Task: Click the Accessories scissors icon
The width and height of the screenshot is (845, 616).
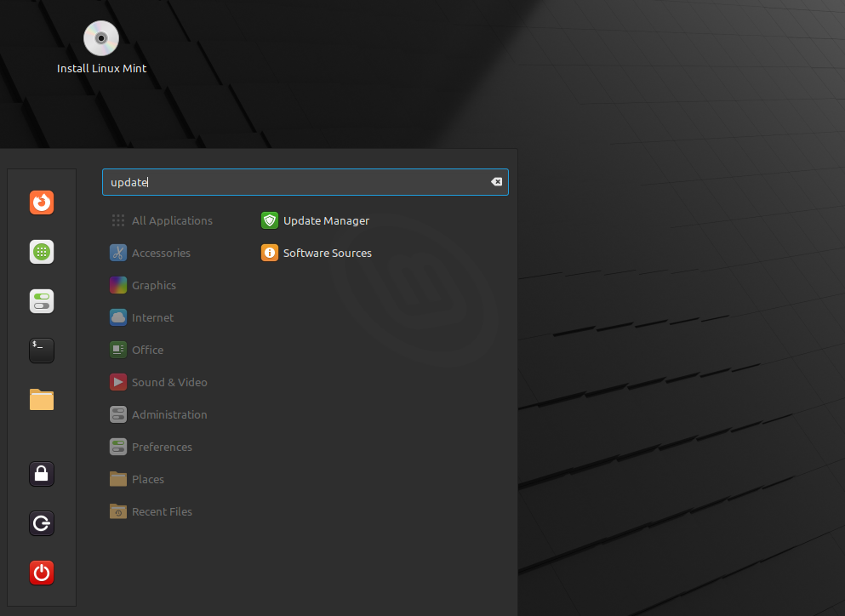Action: (x=118, y=253)
